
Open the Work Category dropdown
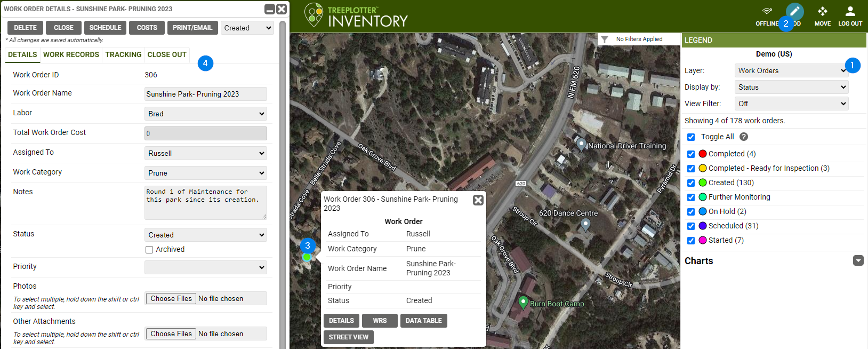[x=205, y=173]
